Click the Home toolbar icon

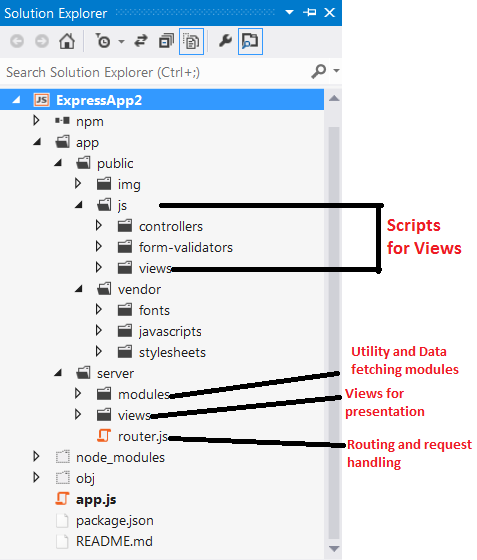click(x=67, y=41)
